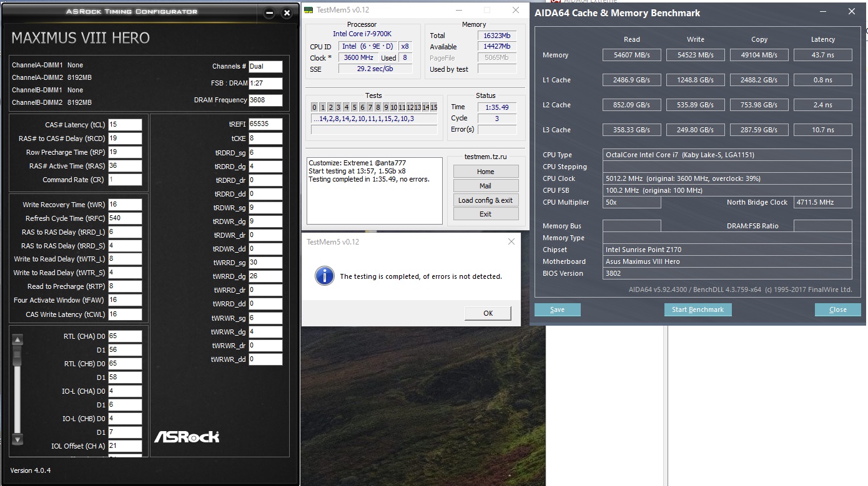
Task: Select the Refresh Cycle Time (tRFC) field
Action: pyautogui.click(x=125, y=218)
